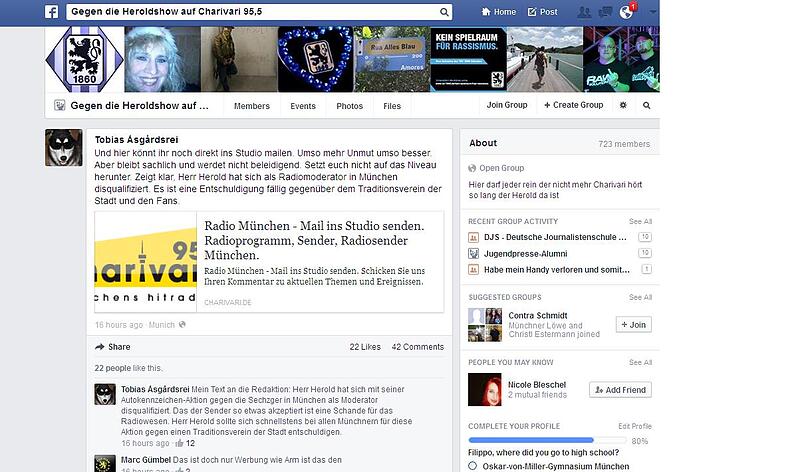This screenshot has height=472, width=812.
Task: Click Share arrow icon under post
Action: [x=99, y=347]
